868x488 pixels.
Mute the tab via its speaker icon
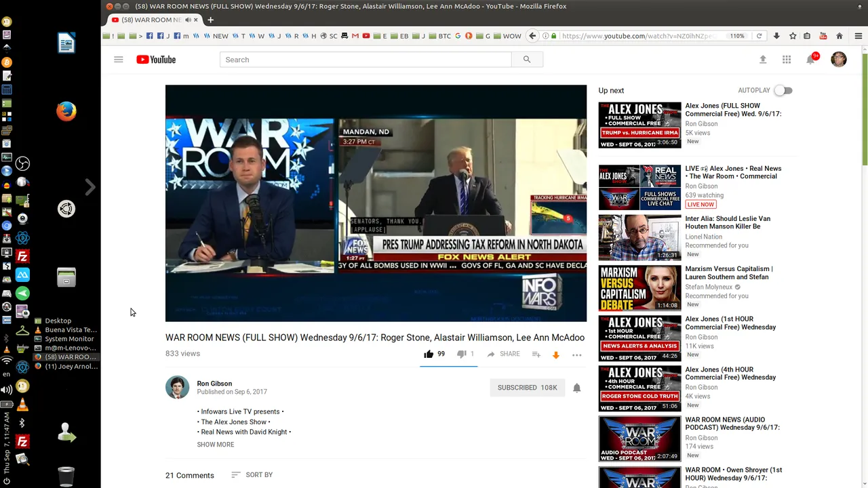[x=187, y=20]
